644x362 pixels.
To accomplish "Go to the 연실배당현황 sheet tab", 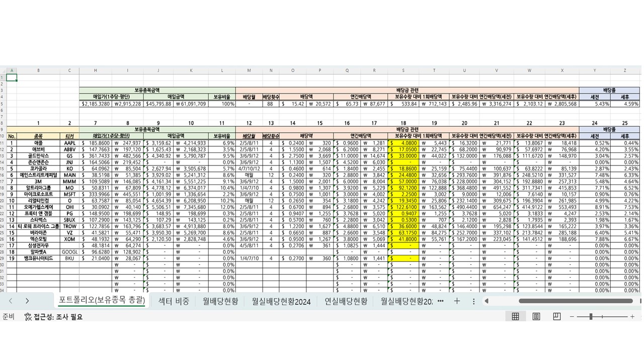I will (x=346, y=301).
